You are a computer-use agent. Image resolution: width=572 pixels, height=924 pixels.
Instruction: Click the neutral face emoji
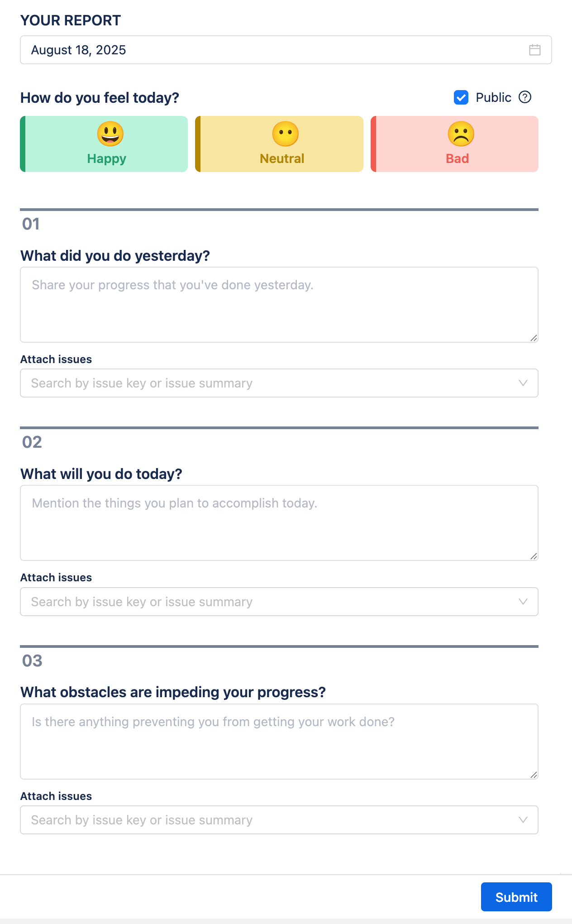[x=285, y=134]
